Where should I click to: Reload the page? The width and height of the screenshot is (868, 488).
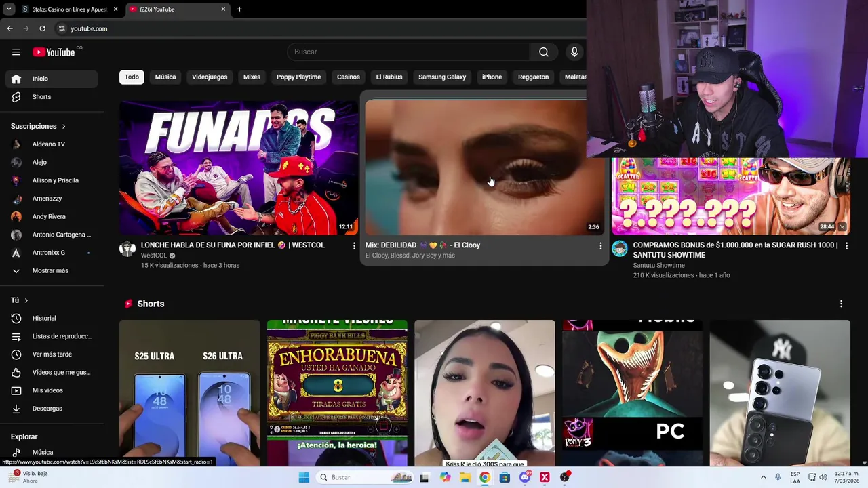42,28
